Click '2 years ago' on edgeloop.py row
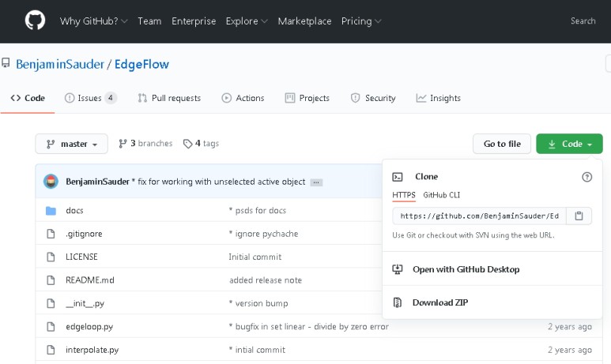Viewport: 611px width, 364px height. click(570, 327)
